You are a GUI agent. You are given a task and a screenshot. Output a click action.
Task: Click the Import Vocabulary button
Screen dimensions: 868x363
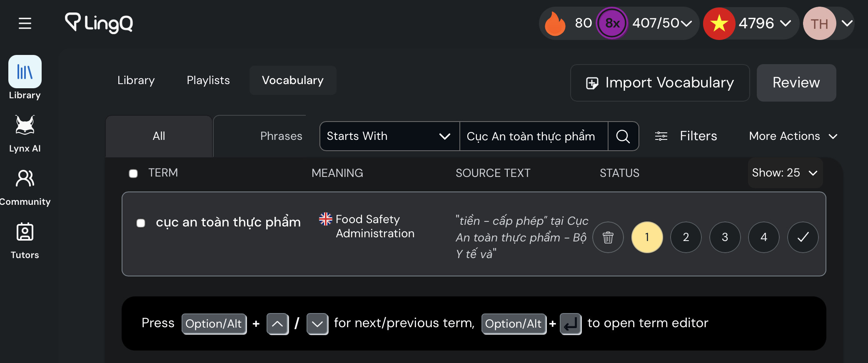660,83
